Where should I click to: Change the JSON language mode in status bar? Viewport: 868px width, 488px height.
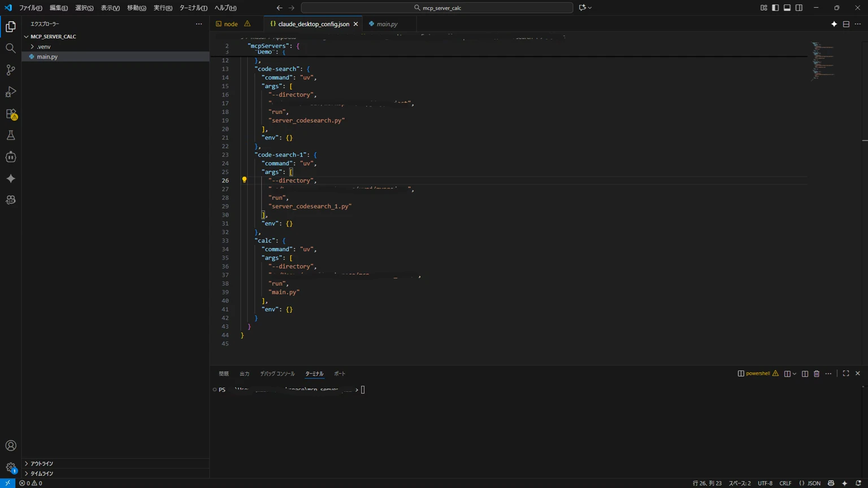[810, 483]
